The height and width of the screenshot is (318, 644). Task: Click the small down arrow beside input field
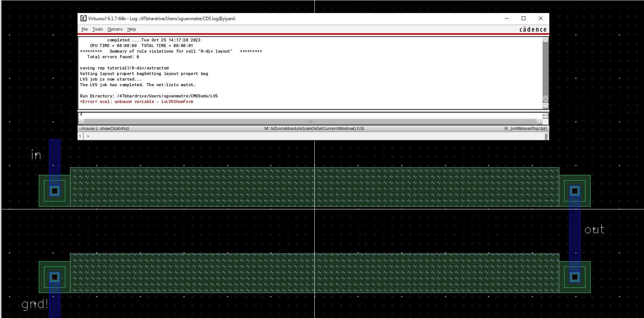[x=546, y=117]
